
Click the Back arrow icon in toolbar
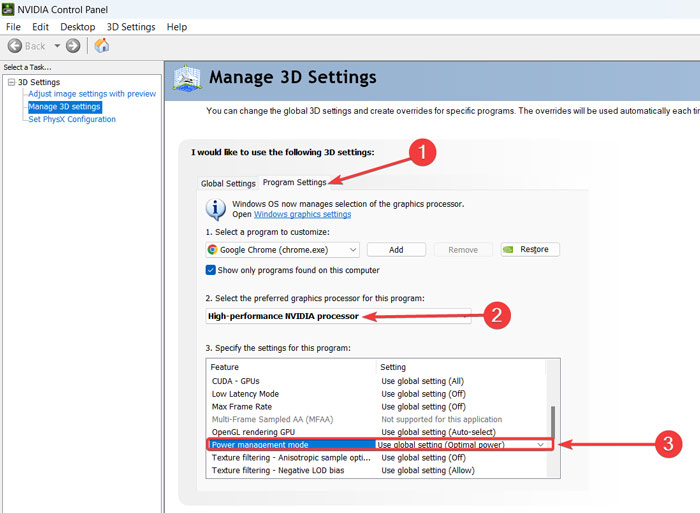(15, 46)
